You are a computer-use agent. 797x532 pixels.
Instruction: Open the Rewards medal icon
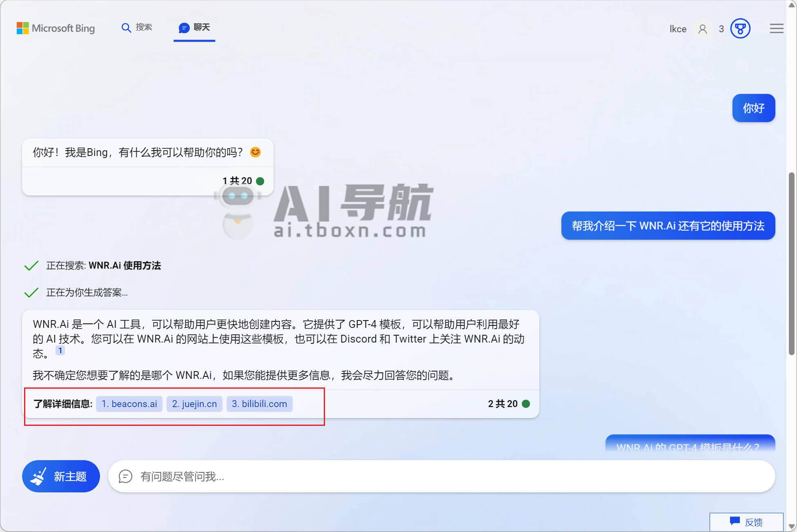click(x=740, y=29)
